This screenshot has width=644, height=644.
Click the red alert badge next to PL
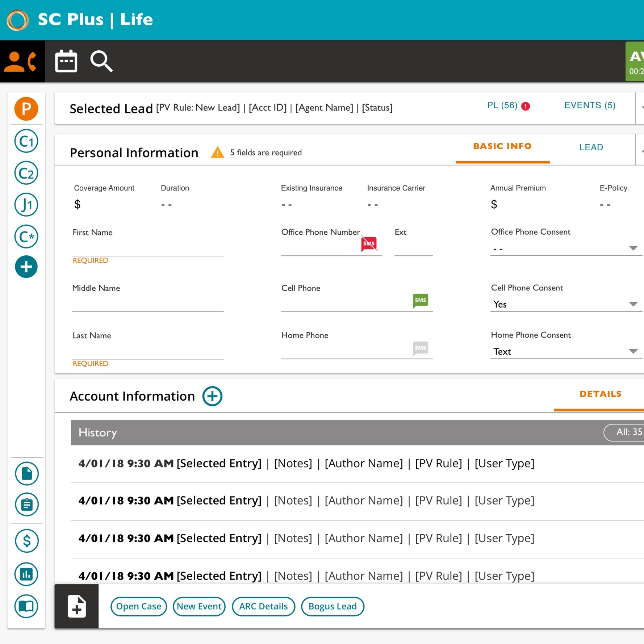[526, 106]
